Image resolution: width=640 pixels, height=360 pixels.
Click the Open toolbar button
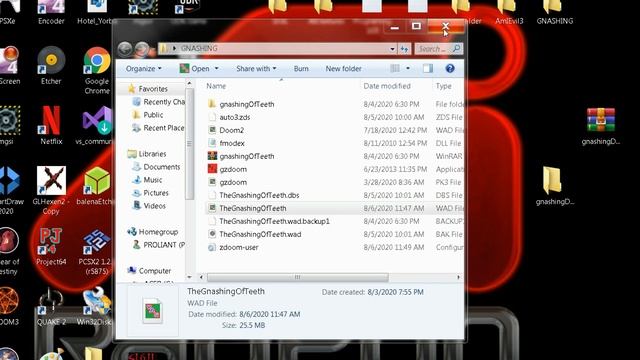pos(195,69)
